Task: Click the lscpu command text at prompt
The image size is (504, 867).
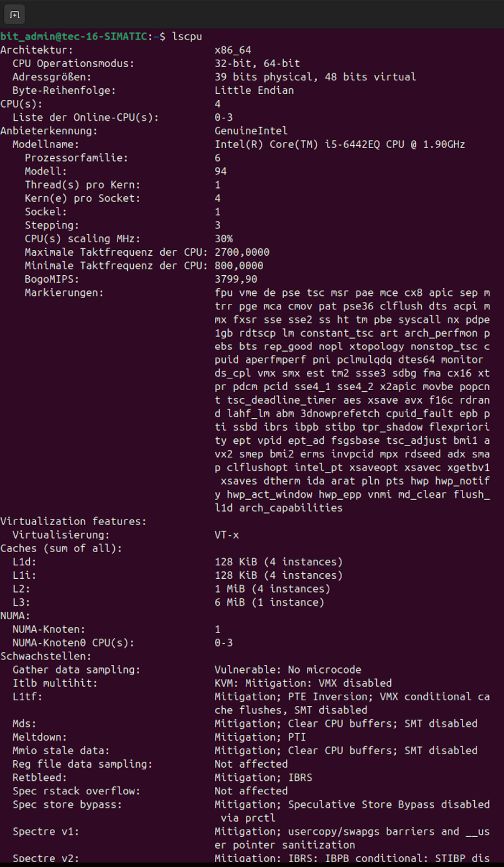Action: [x=187, y=36]
